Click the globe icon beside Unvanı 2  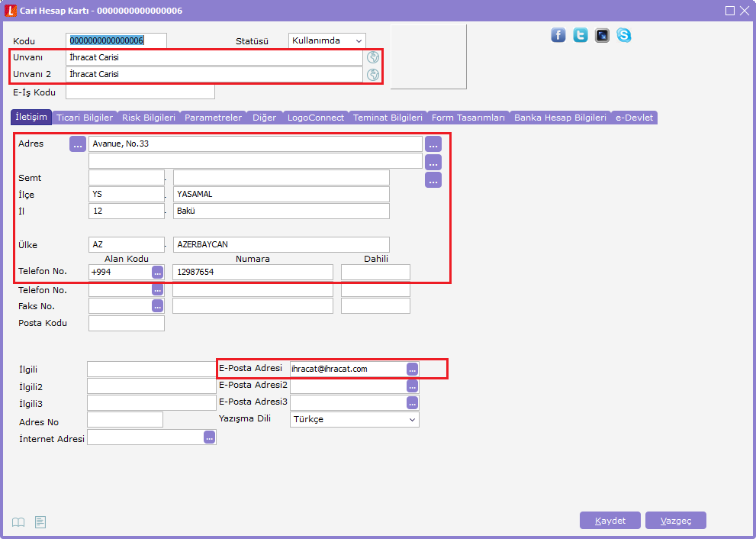(x=373, y=74)
